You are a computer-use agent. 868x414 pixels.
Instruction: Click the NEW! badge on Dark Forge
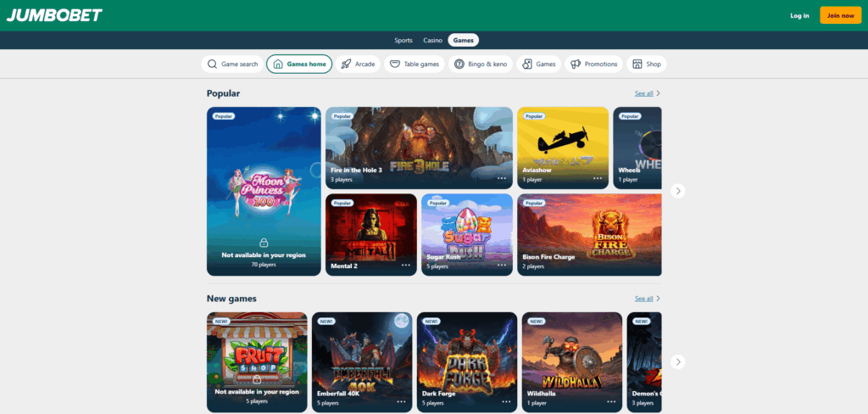(431, 322)
